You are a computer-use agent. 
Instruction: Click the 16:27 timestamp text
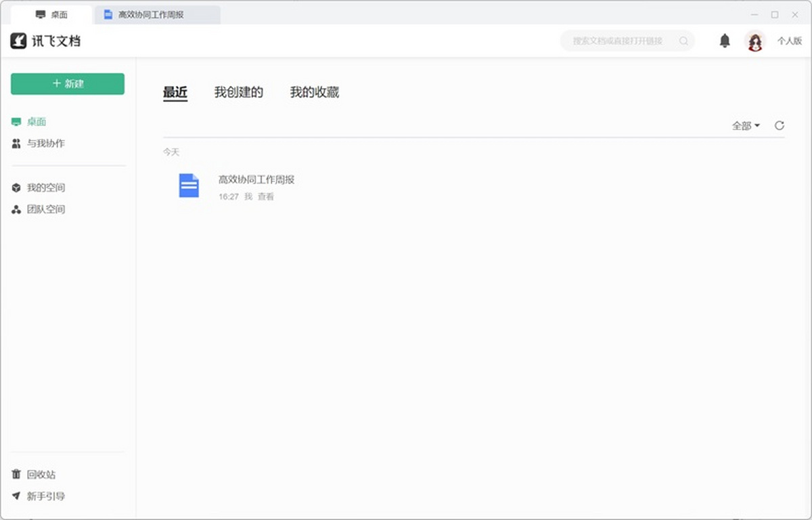point(229,196)
